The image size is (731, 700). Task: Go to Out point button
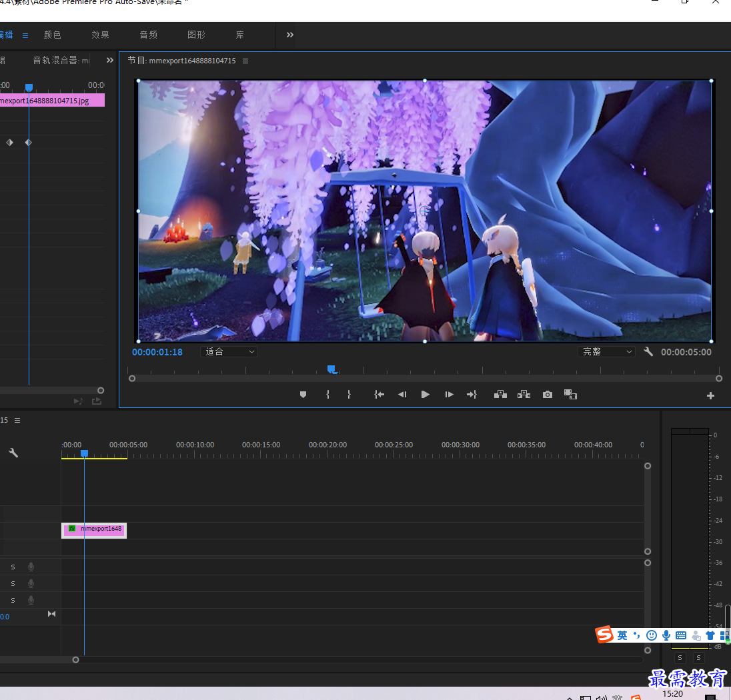point(472,395)
